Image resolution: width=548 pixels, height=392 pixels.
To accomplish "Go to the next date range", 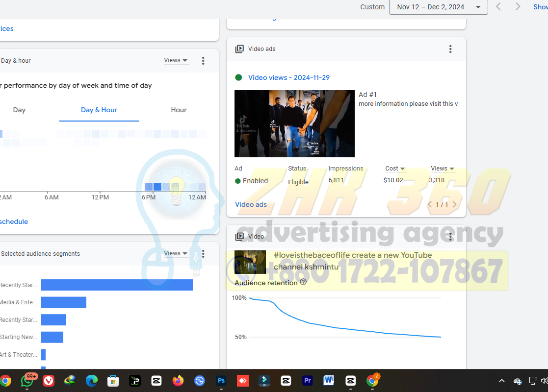I will (518, 7).
